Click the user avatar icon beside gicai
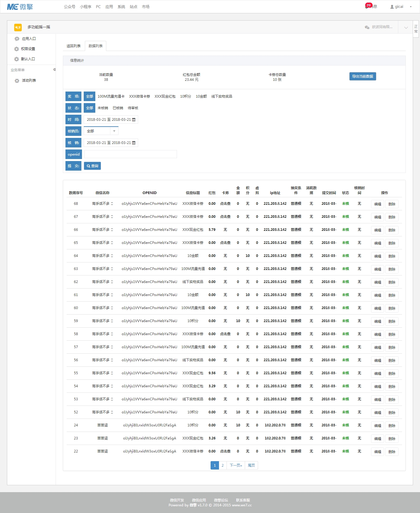420x513 pixels. click(x=392, y=7)
